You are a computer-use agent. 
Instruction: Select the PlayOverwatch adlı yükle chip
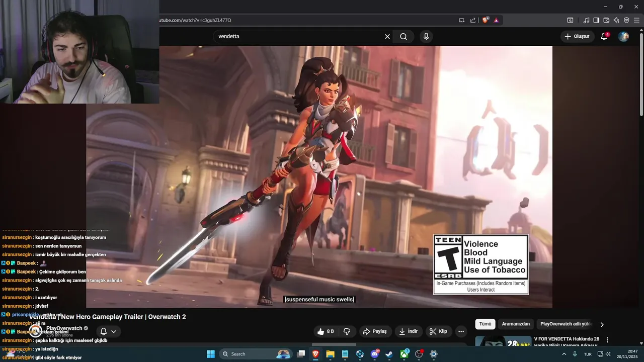(566, 324)
